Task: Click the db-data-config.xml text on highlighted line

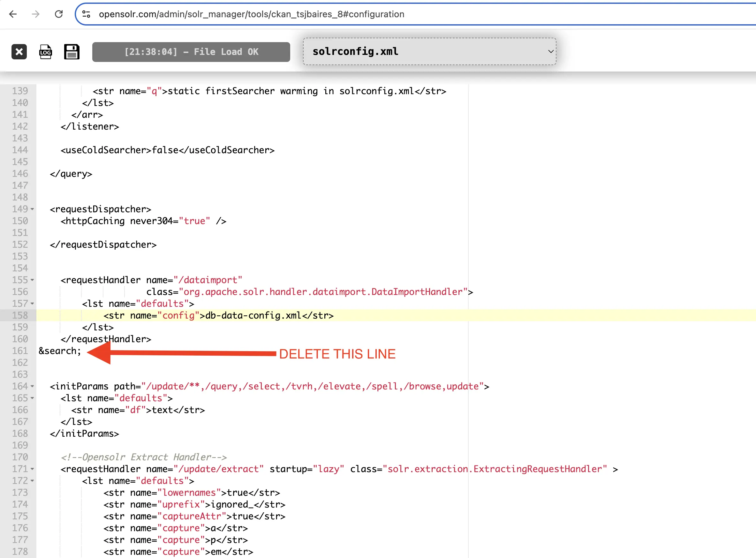Action: 253,315
